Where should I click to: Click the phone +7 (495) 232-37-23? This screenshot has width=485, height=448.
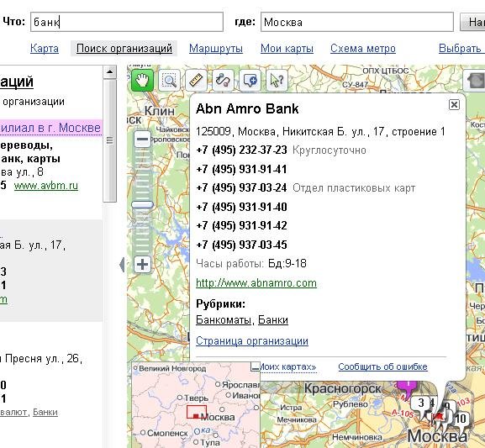point(241,150)
